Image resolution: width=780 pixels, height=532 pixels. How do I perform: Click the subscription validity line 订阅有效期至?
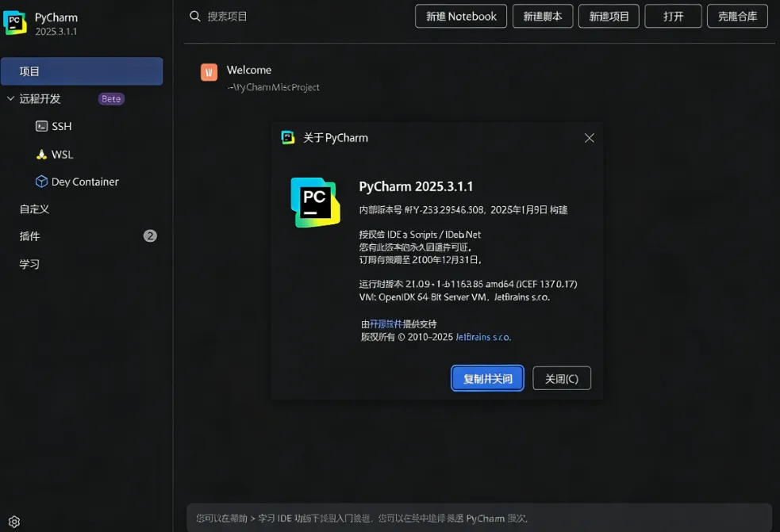(421, 259)
